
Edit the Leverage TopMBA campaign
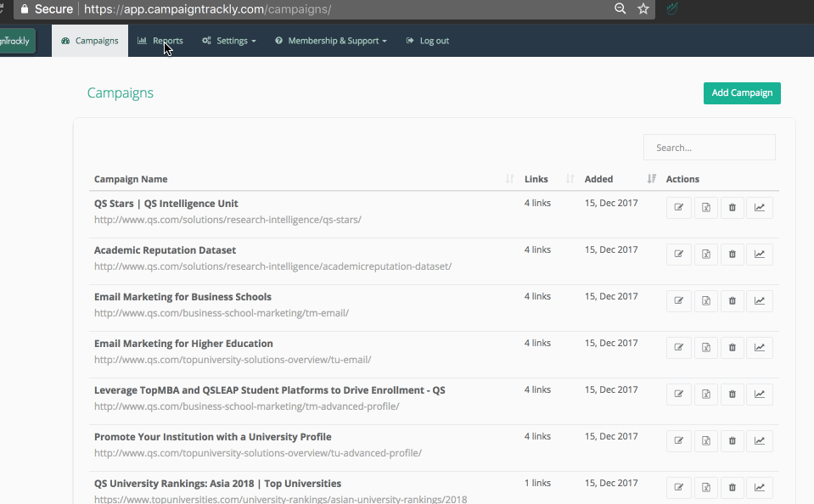click(x=679, y=395)
